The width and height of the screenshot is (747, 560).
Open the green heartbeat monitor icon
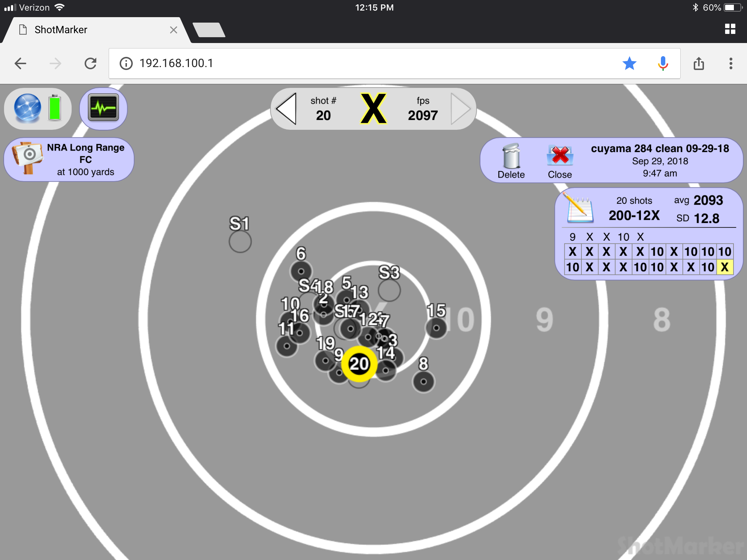(104, 108)
